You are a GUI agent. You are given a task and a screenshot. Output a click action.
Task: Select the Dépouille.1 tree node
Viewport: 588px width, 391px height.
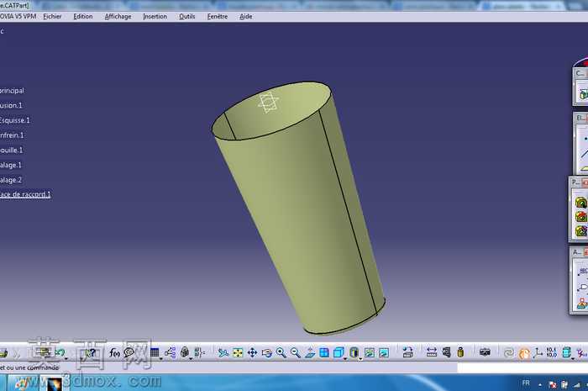[x=11, y=151]
